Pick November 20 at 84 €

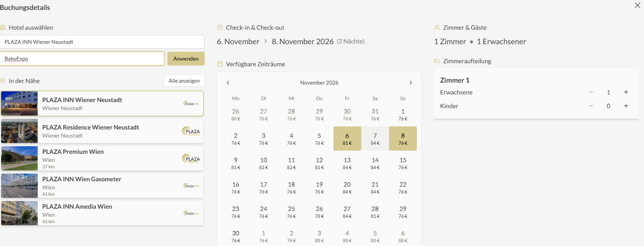pos(347,187)
